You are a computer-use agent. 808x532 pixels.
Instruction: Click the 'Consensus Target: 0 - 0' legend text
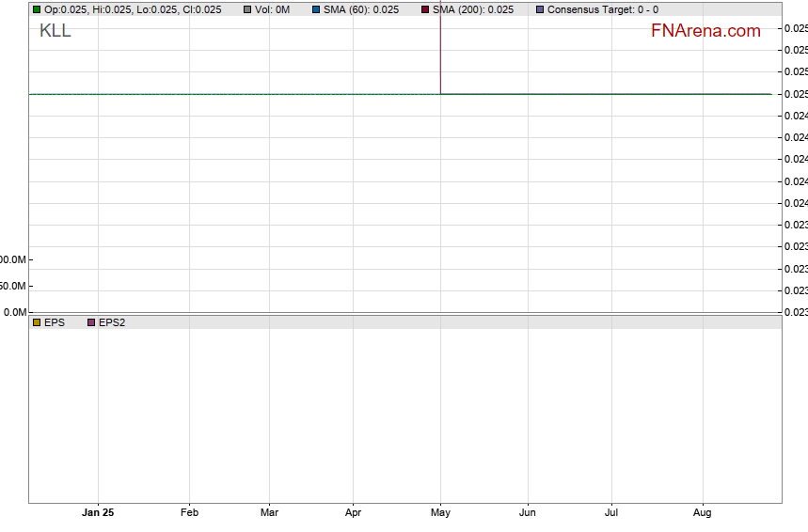602,9
